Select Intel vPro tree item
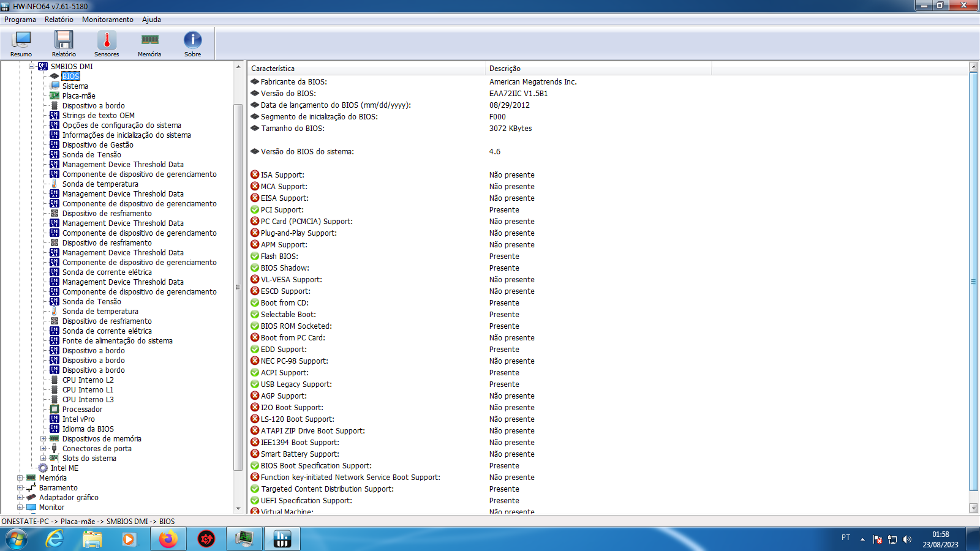 [x=78, y=419]
